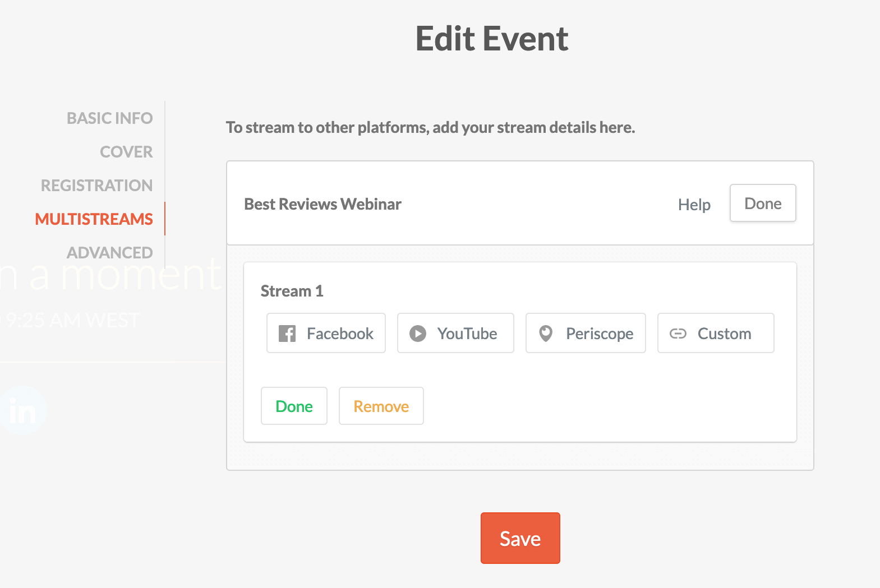Click the Facebook logo icon

287,334
